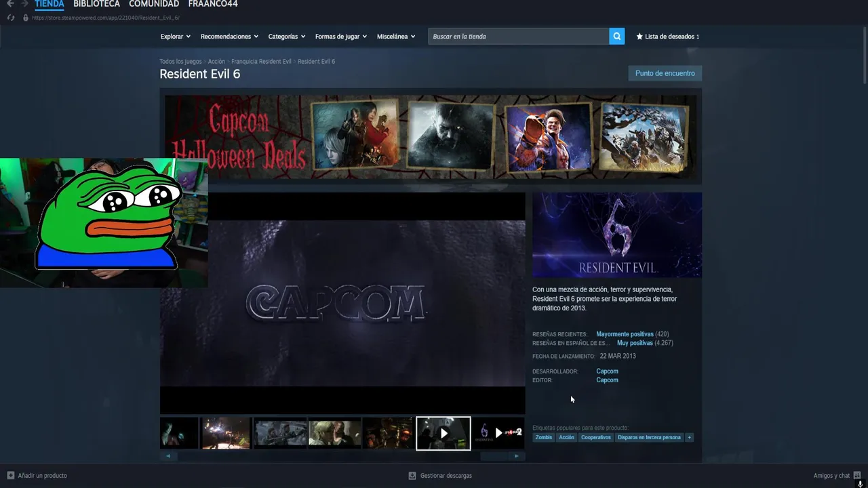The image size is (868, 488).
Task: Click the Gestionar descargas download icon
Action: (412, 476)
